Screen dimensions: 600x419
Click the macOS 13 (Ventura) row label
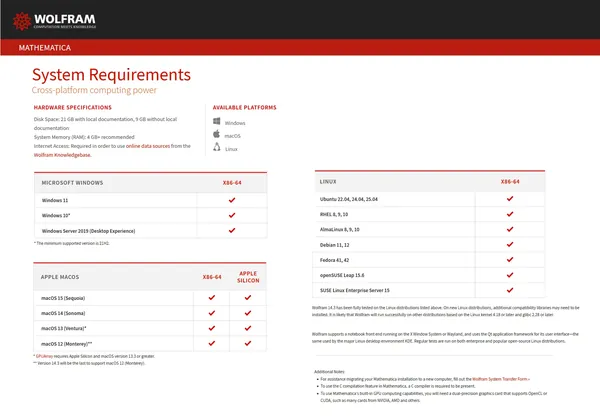pyautogui.click(x=64, y=328)
